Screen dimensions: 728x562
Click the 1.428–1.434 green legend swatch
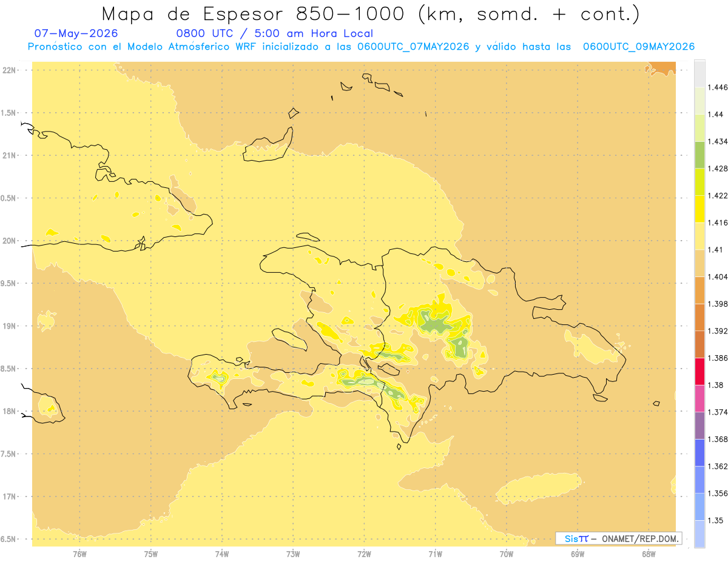pyautogui.click(x=699, y=155)
